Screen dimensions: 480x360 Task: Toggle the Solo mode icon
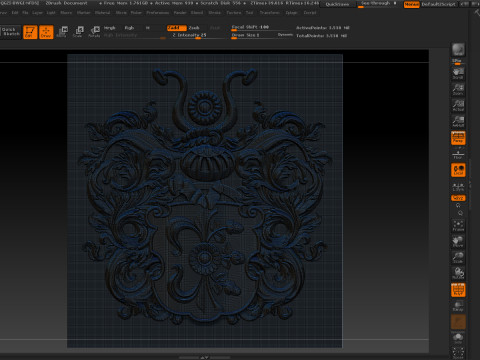pyautogui.click(x=458, y=338)
